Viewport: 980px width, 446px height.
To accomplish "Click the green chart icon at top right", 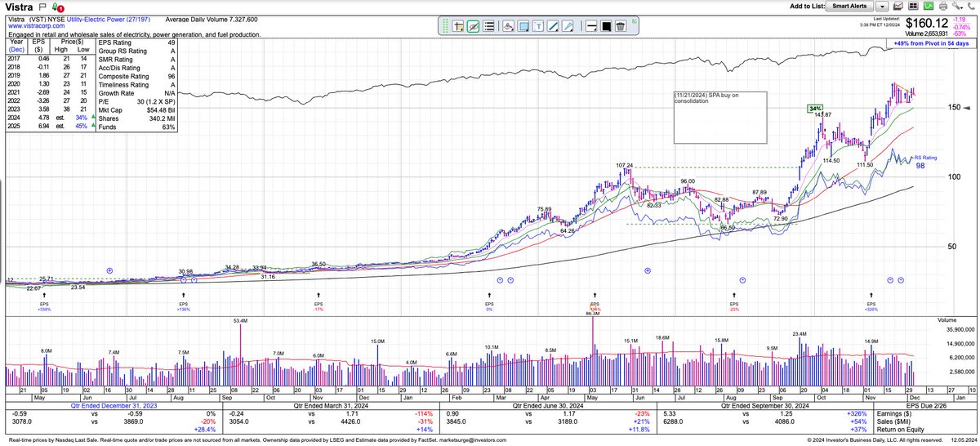I will pos(929,6).
